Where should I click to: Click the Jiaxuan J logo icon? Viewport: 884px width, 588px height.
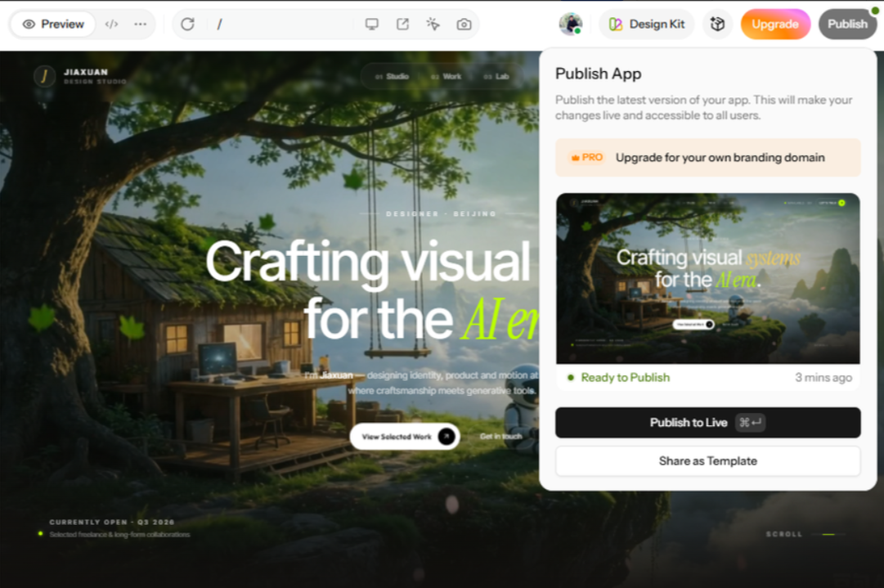pos(44,76)
